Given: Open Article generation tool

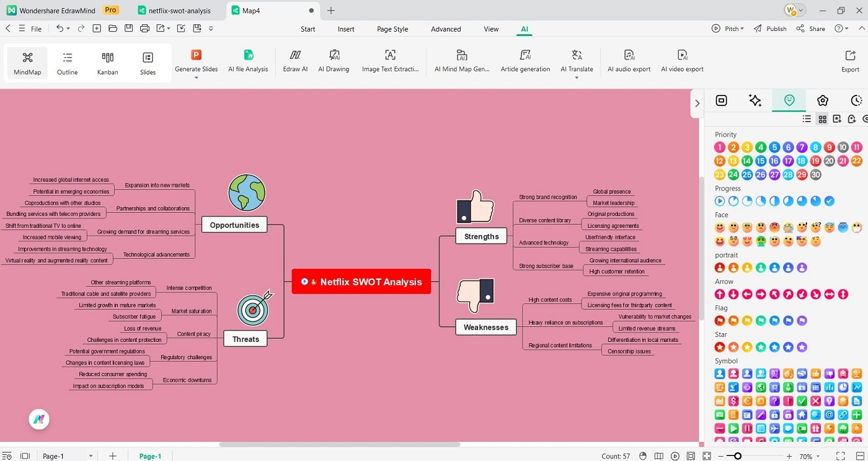Looking at the screenshot, I should pyautogui.click(x=525, y=61).
